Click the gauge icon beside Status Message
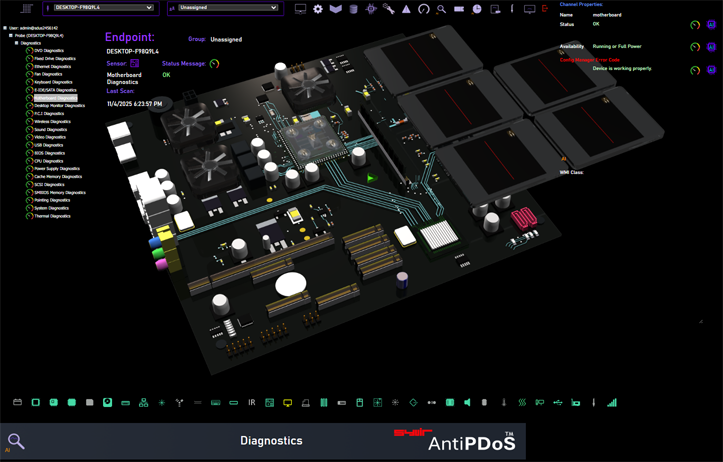The width and height of the screenshot is (723, 462). click(214, 64)
